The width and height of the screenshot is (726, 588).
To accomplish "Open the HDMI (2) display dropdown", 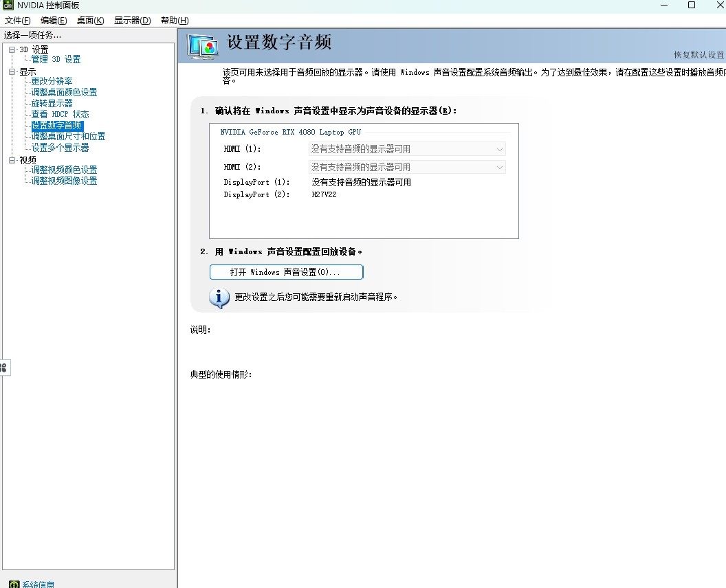I will click(407, 167).
